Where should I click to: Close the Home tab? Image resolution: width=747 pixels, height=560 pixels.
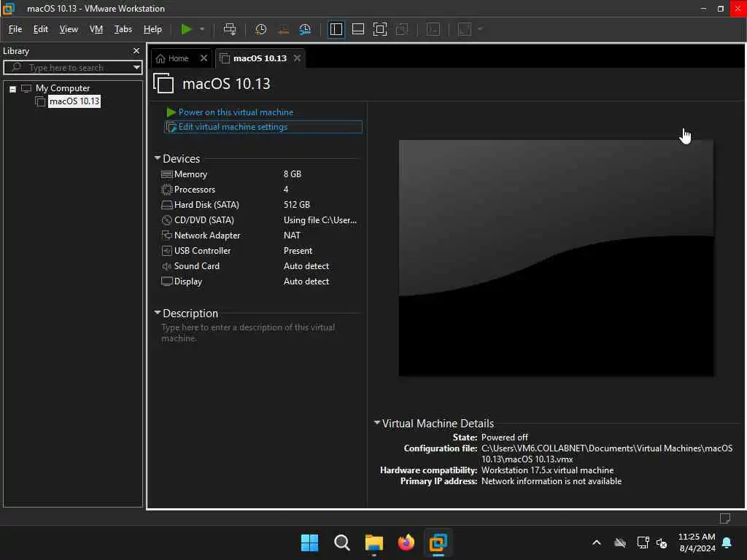204,58
